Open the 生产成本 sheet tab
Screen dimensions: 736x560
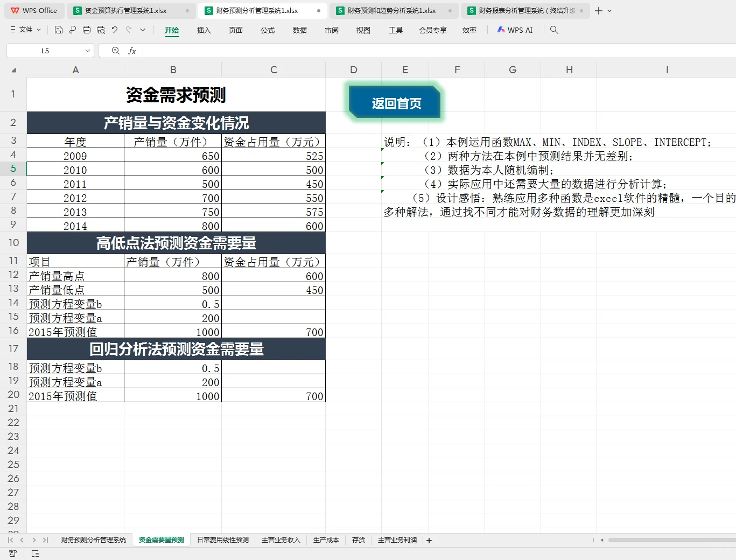(x=326, y=540)
